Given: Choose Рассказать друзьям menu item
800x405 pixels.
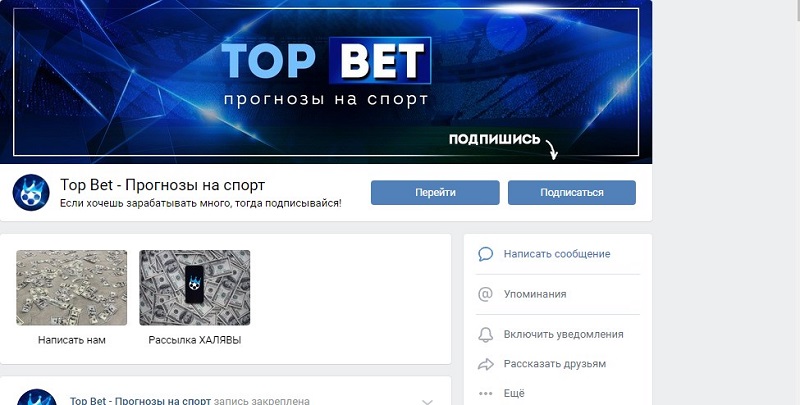Looking at the screenshot, I should (x=557, y=364).
